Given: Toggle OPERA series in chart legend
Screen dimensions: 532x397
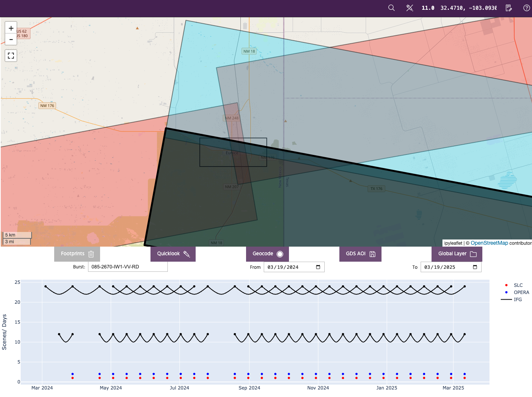Looking at the screenshot, I should tap(521, 292).
